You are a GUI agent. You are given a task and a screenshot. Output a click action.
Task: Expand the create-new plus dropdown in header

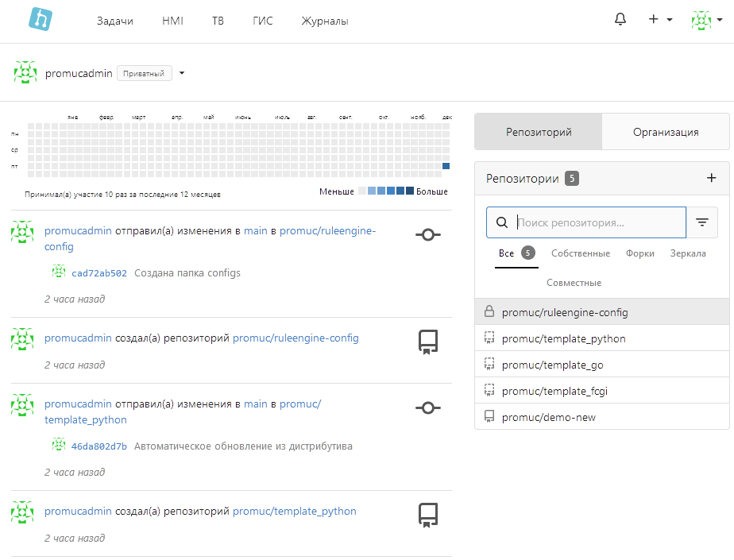660,20
